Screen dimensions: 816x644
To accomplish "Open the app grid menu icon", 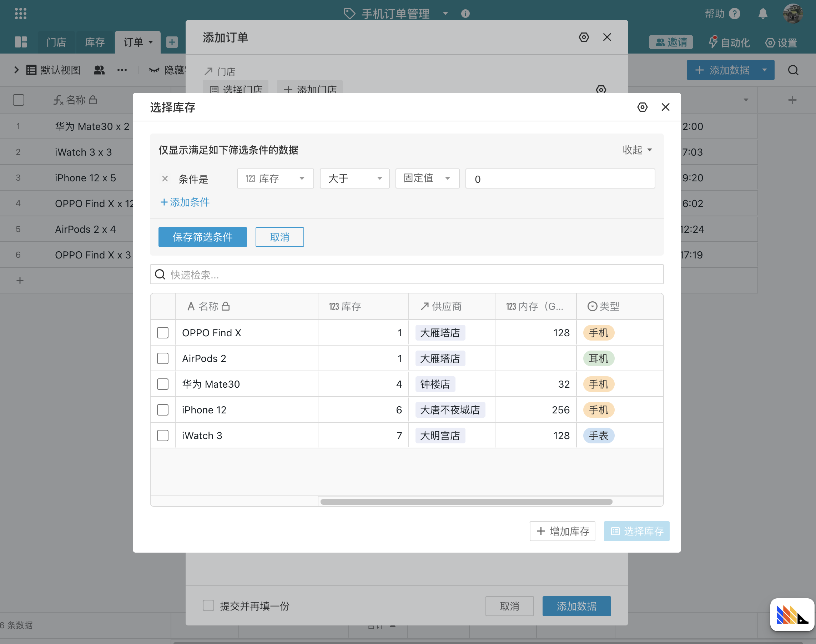I will pyautogui.click(x=21, y=14).
